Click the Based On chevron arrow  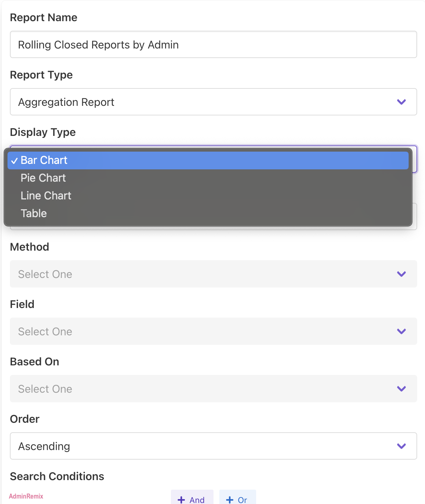(x=401, y=389)
